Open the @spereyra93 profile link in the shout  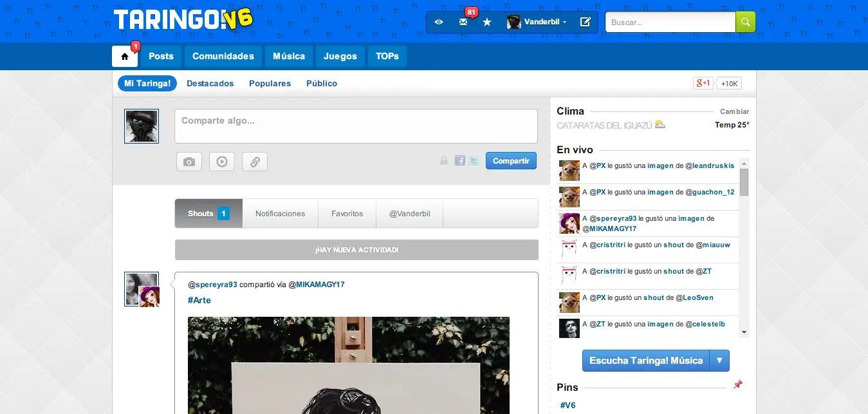pos(212,284)
